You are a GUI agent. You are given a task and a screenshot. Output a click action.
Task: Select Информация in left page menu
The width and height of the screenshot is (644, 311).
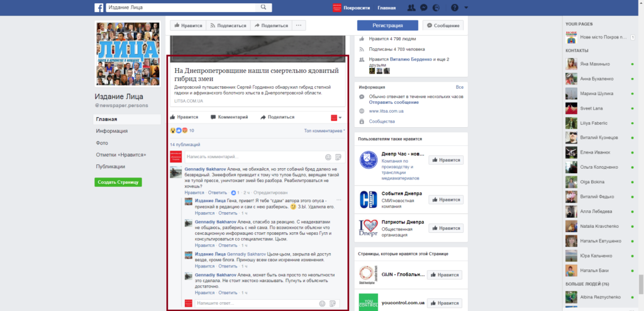[x=112, y=131]
